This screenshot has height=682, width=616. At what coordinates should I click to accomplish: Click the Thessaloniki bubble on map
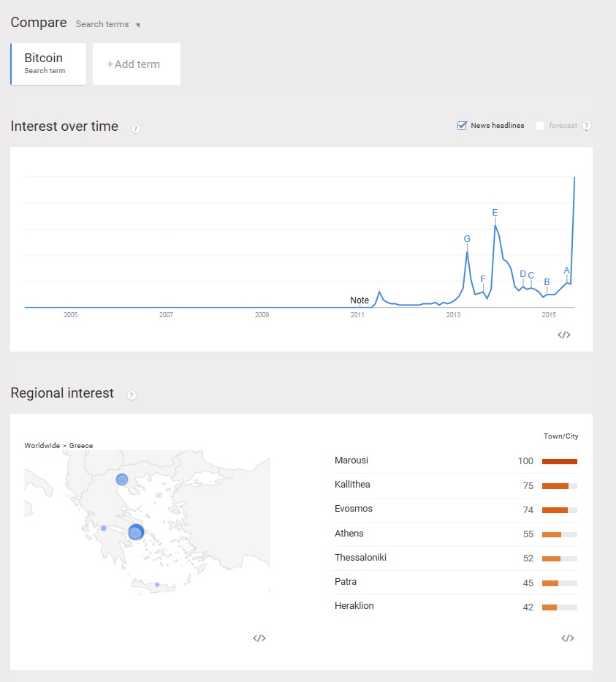pos(122,480)
